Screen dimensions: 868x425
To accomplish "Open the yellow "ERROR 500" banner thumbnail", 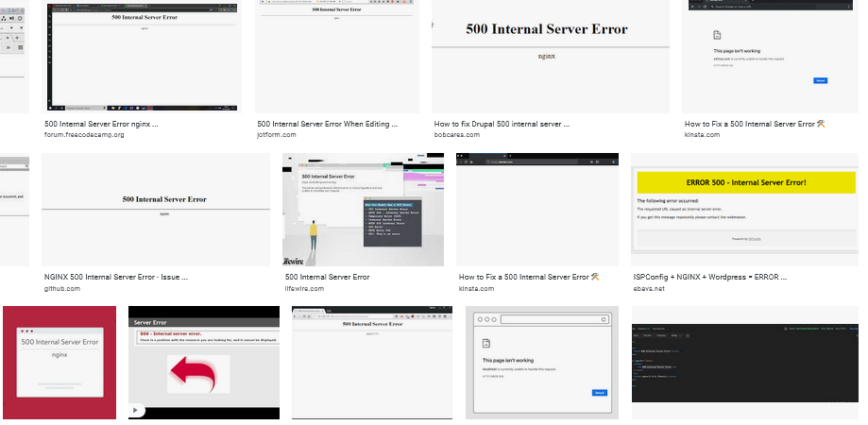I will [x=744, y=210].
